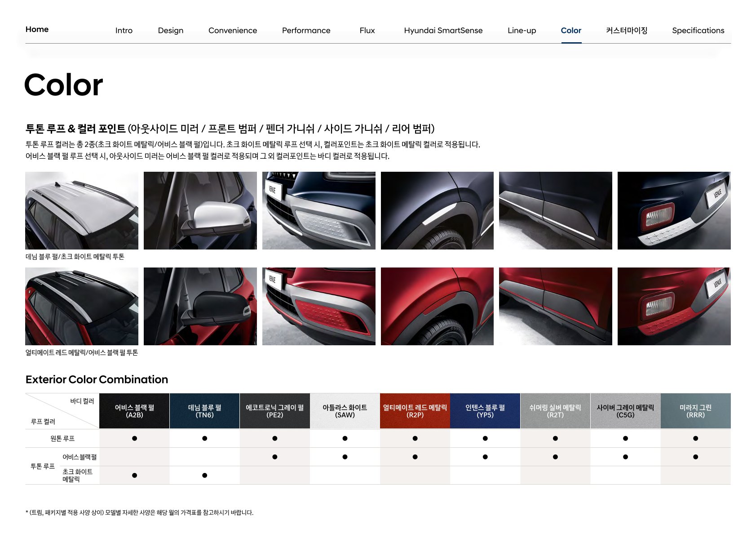Click the 원톤 루프 dot under 어비스 블랙 펄
This screenshot has width=756, height=535.
[134, 438]
